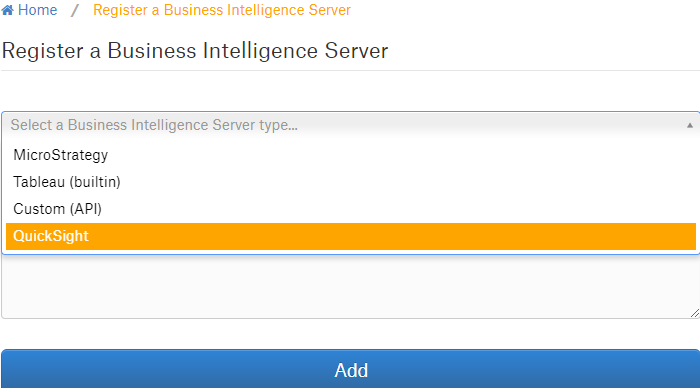
Task: Click the slash separator in breadcrumb
Action: (75, 10)
